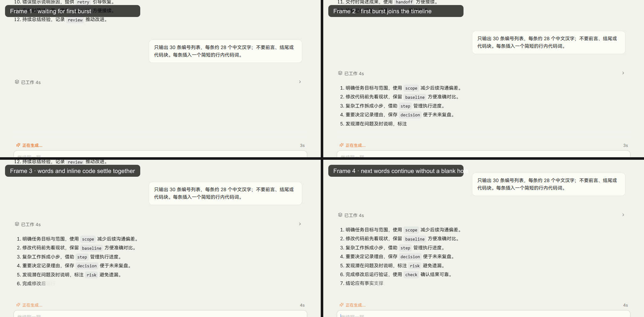The image size is (644, 317).
Task: Click the 4s elapsed timer in Frame 4
Action: tap(625, 305)
